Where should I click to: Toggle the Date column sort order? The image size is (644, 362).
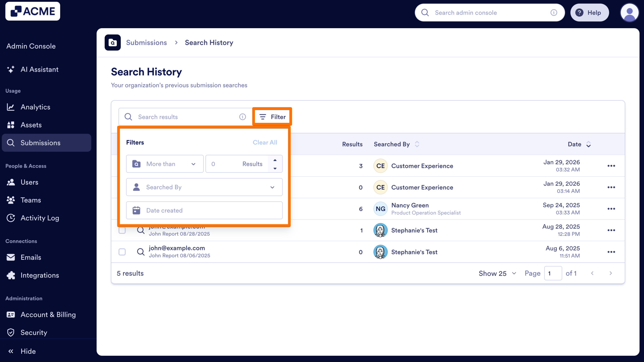(x=588, y=144)
